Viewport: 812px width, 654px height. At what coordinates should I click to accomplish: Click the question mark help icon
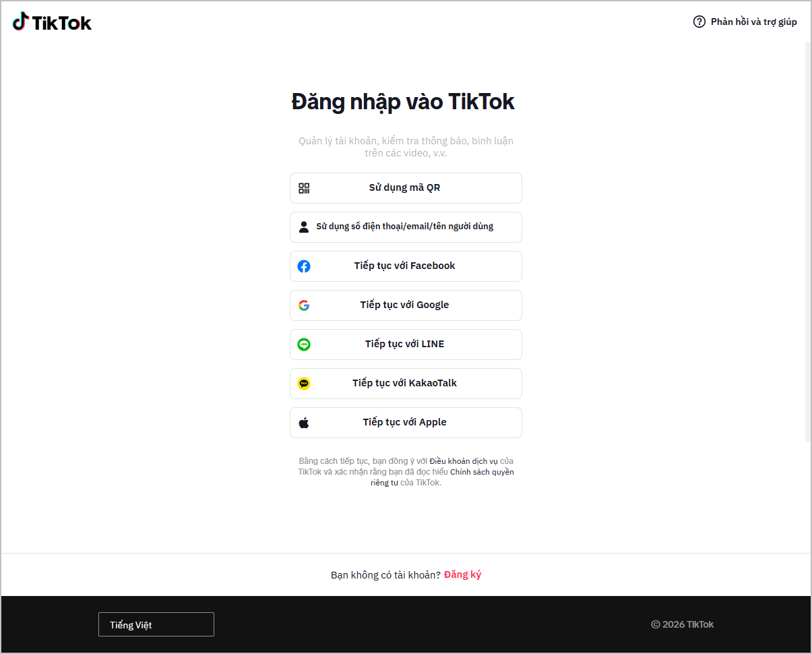pyautogui.click(x=699, y=22)
